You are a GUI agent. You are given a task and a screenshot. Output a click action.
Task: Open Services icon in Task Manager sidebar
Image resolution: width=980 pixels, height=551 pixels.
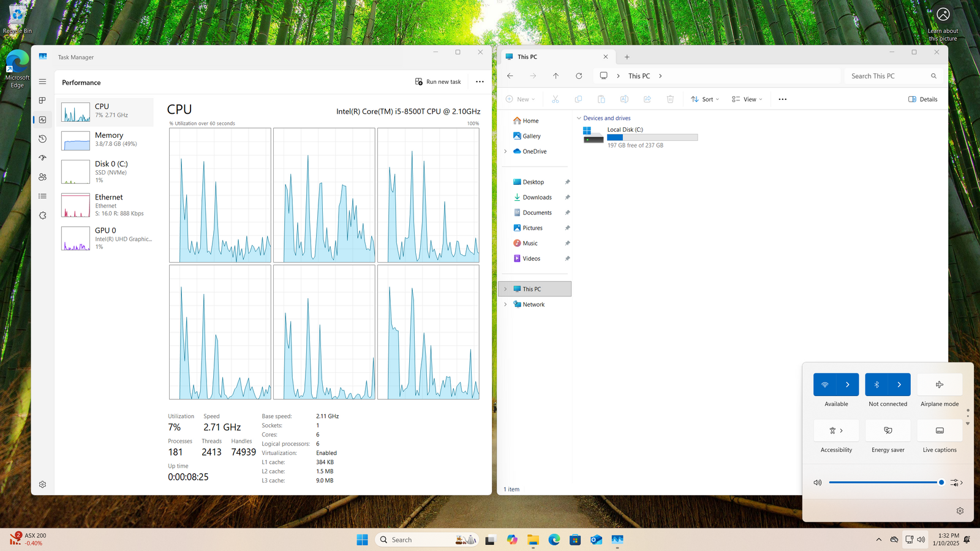[x=42, y=216]
